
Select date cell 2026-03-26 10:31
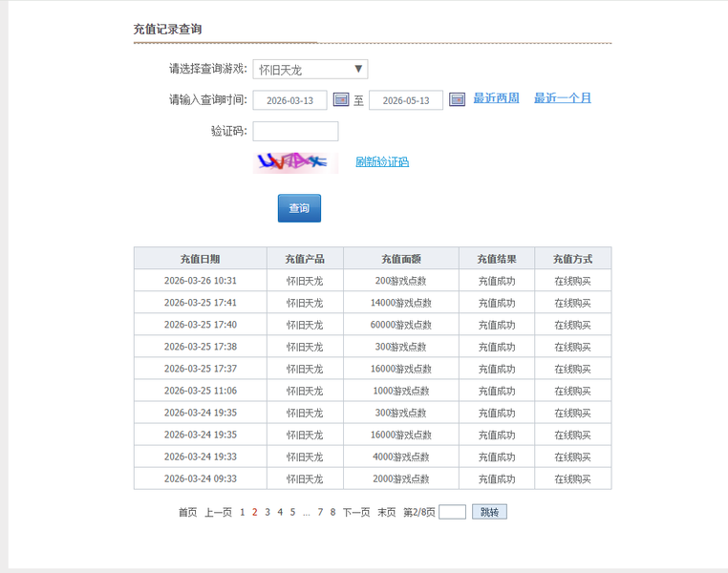pyautogui.click(x=200, y=281)
